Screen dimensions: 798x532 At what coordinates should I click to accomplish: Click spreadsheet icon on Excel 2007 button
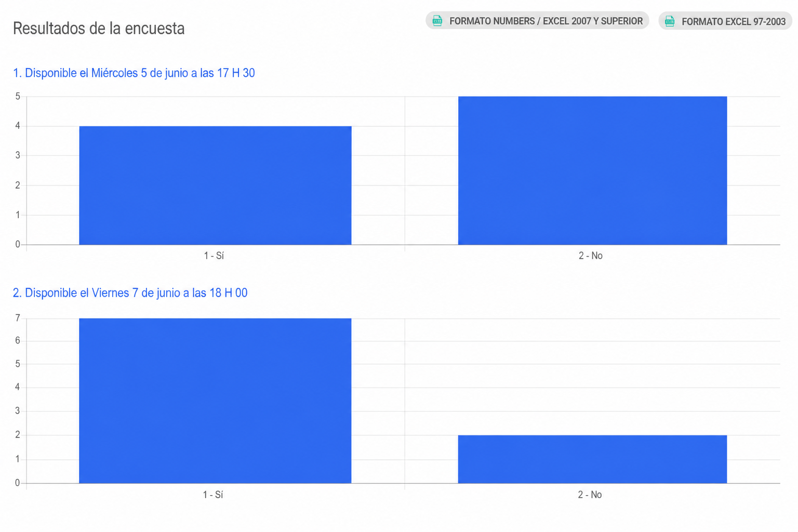[437, 21]
